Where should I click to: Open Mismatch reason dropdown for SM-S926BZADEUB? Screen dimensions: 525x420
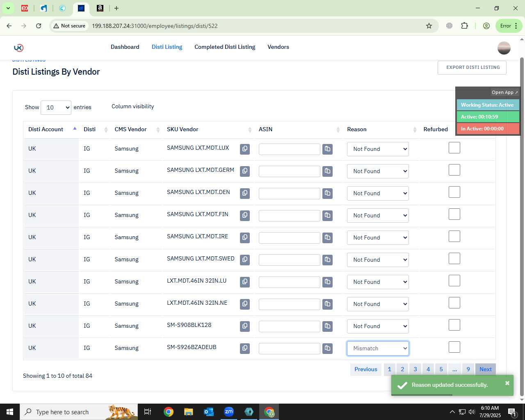tap(378, 348)
